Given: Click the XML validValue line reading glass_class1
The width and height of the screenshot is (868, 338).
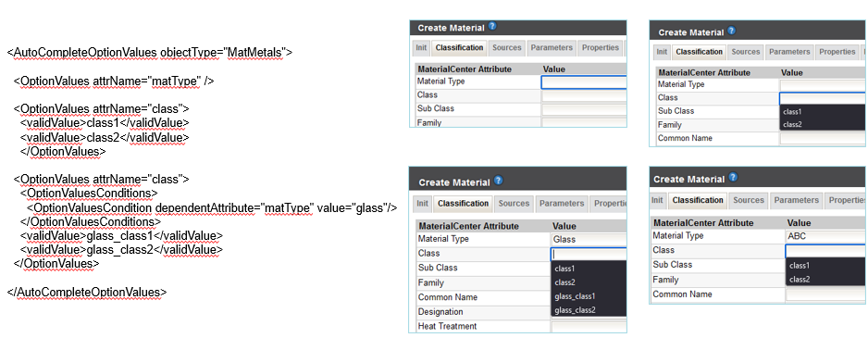Looking at the screenshot, I should click(121, 236).
